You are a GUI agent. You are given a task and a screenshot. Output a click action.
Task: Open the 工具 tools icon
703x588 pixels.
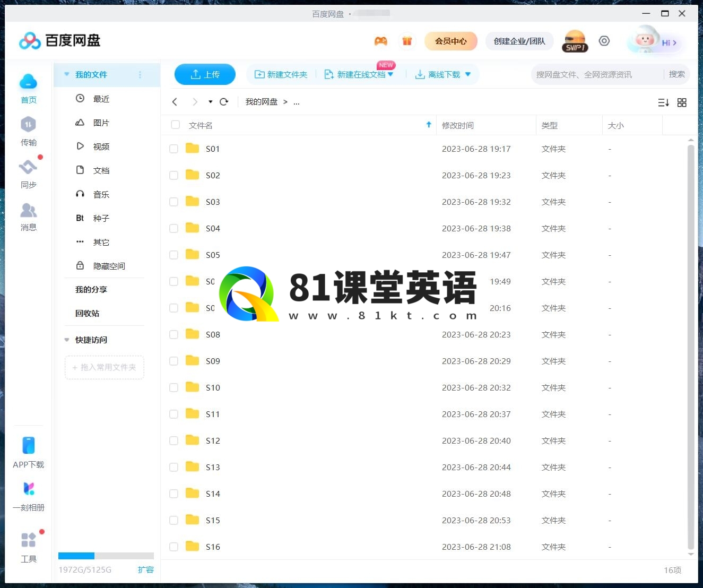click(x=29, y=540)
